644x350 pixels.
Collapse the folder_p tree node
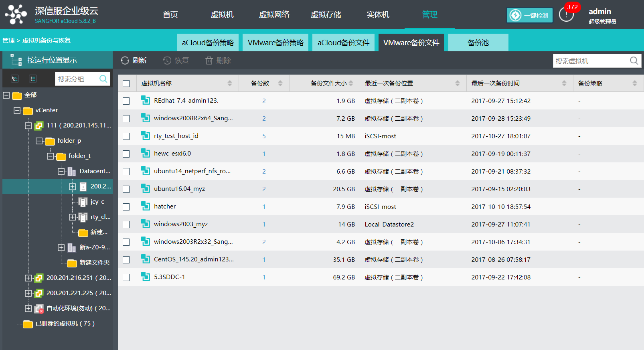click(x=39, y=141)
